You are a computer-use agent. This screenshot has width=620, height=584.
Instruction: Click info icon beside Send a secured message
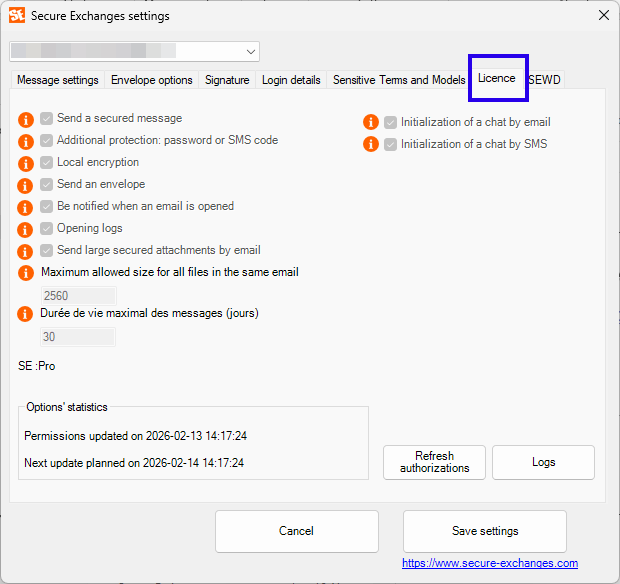26,119
